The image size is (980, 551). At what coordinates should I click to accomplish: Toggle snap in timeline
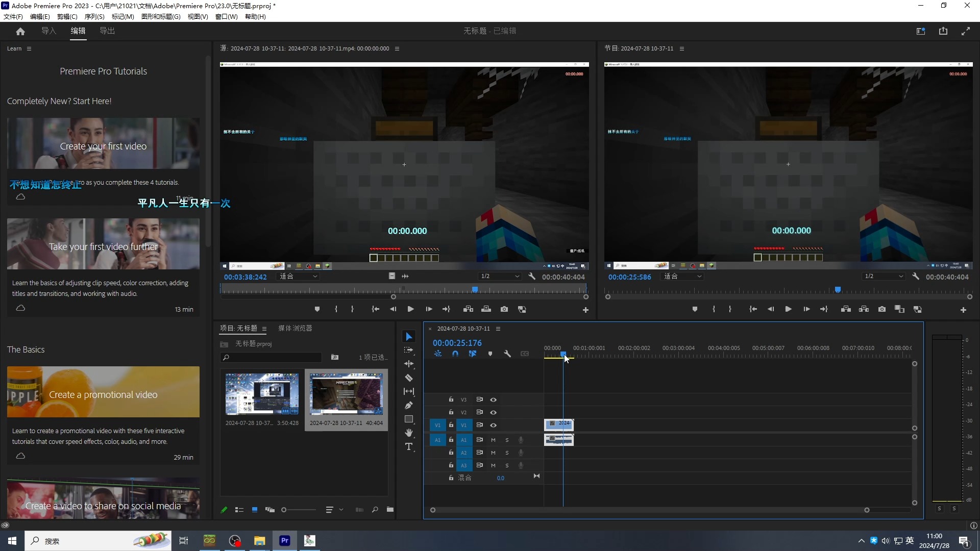[x=455, y=354]
